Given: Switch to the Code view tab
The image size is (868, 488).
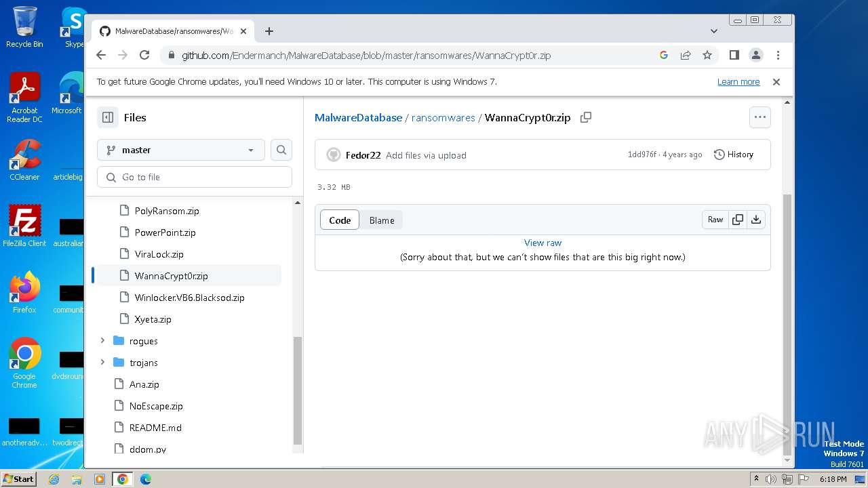Looking at the screenshot, I should [x=340, y=220].
